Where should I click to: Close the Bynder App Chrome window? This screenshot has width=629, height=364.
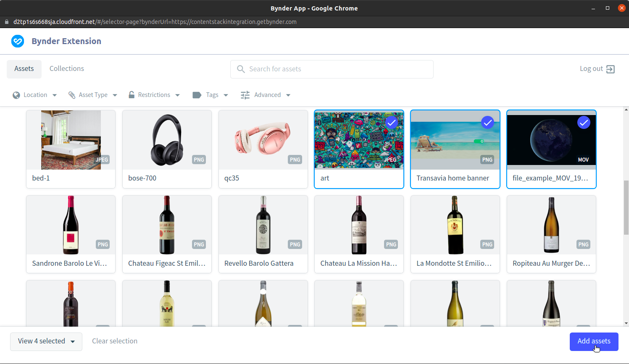pyautogui.click(x=622, y=8)
